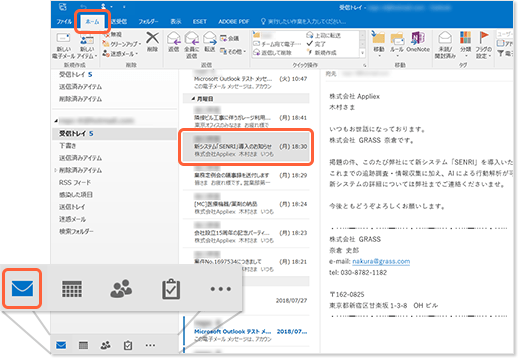
Task: Create a new email with 新しい電子メール
Action: 63,46
